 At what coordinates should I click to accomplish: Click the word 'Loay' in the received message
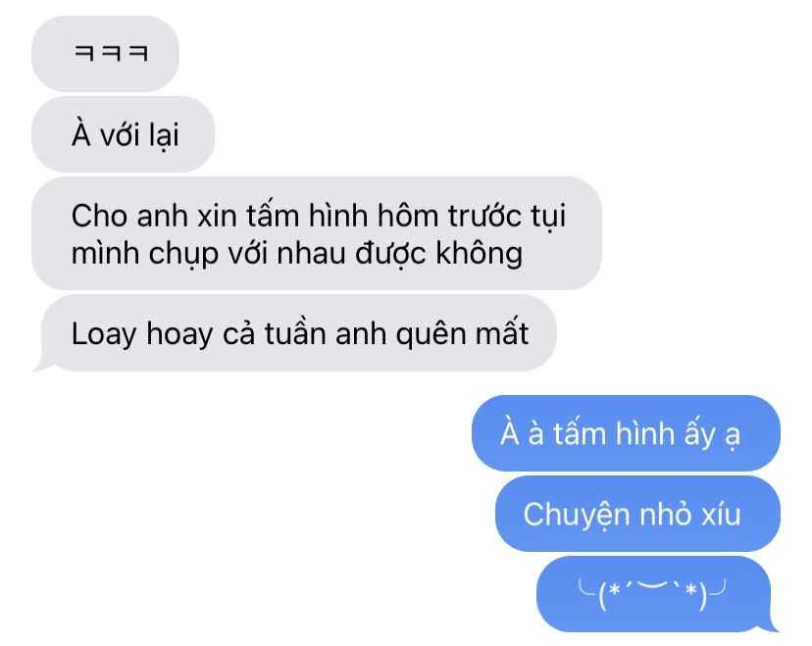tap(104, 335)
